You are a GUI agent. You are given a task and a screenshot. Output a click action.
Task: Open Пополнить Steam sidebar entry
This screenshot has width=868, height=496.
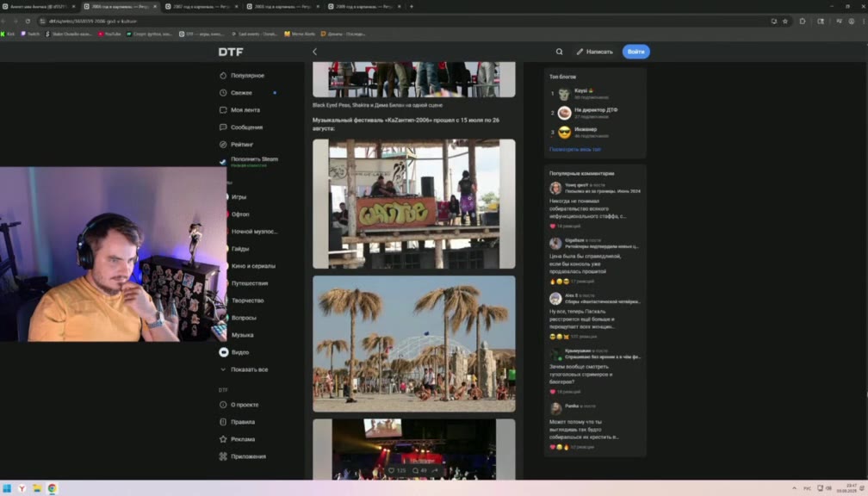pos(254,161)
